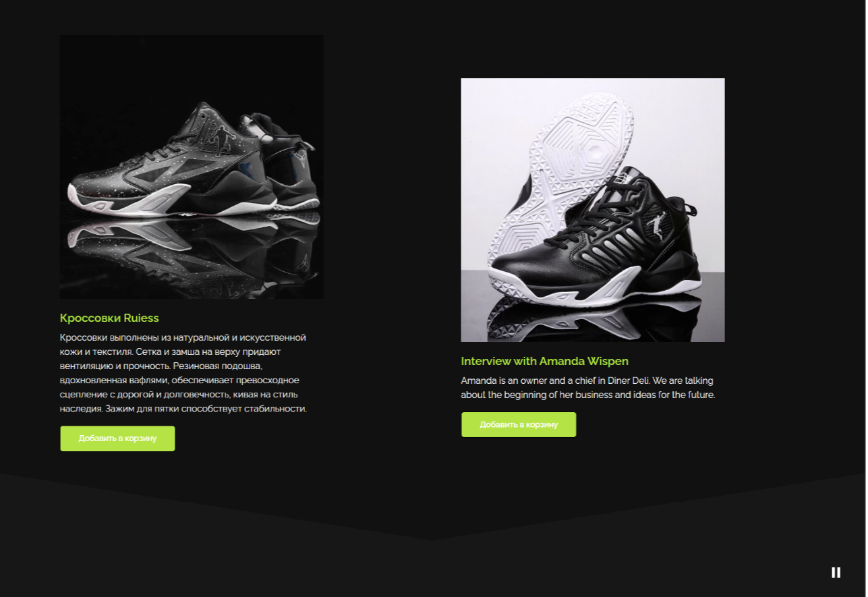Add Кроссовки Ruiess to cart
Viewport: 868px width, 597px height.
coord(117,438)
